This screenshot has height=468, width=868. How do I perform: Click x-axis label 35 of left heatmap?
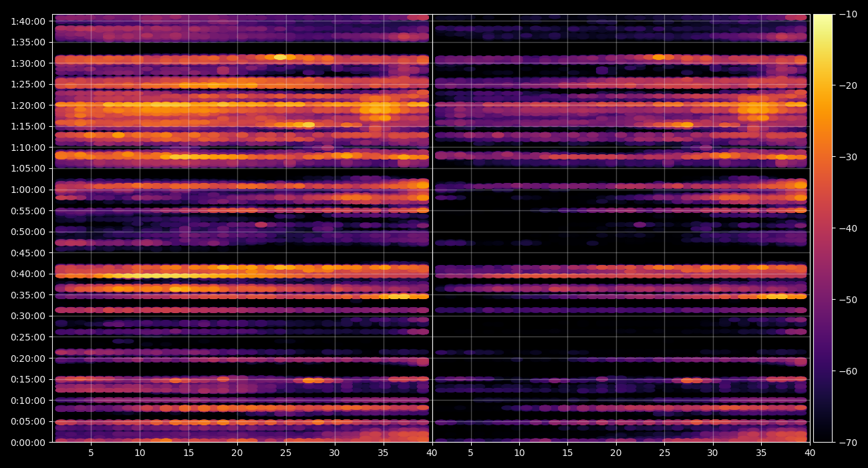point(384,453)
